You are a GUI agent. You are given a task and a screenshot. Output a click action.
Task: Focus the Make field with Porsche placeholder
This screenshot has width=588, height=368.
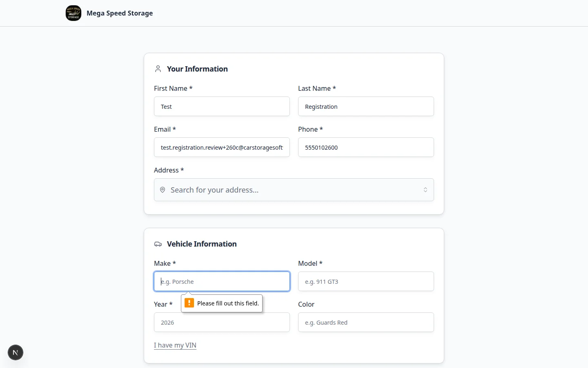(x=222, y=281)
